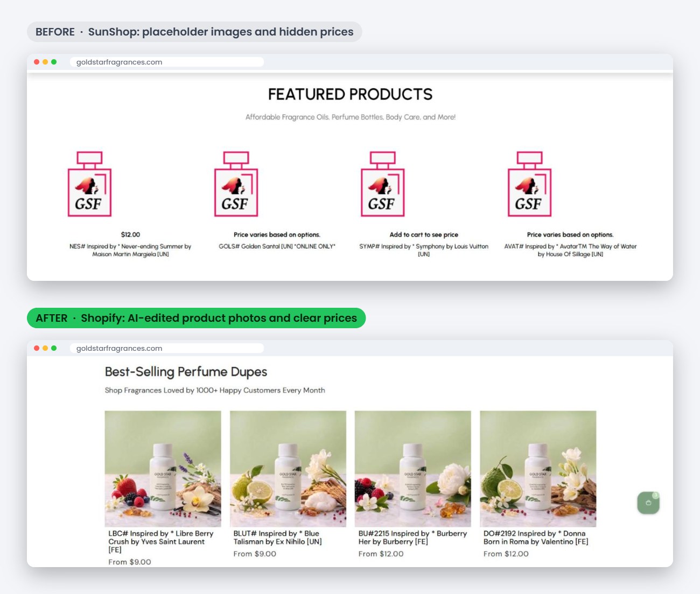Open the GSF placeholder icon for the Symphony product

pos(382,184)
